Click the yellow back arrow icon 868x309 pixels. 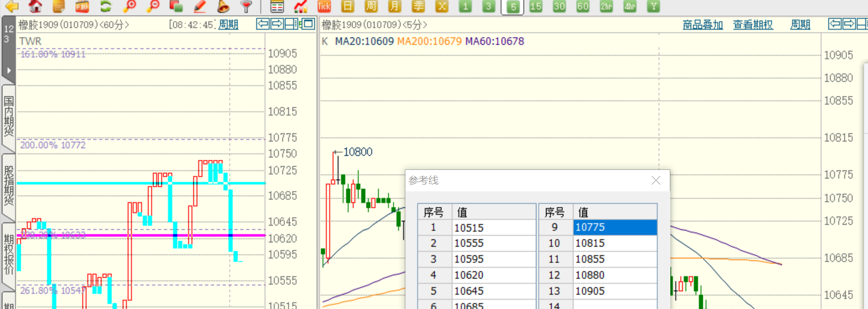click(11, 7)
